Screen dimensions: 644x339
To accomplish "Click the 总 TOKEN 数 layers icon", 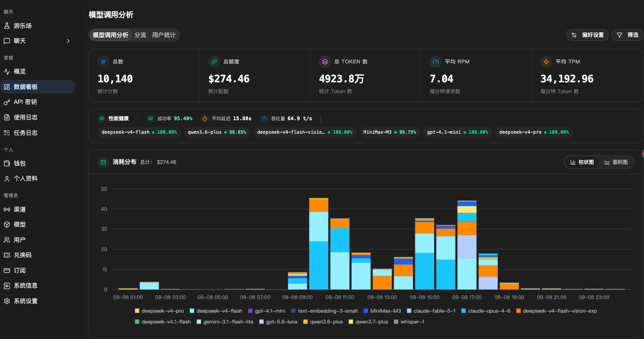I will 325,61.
